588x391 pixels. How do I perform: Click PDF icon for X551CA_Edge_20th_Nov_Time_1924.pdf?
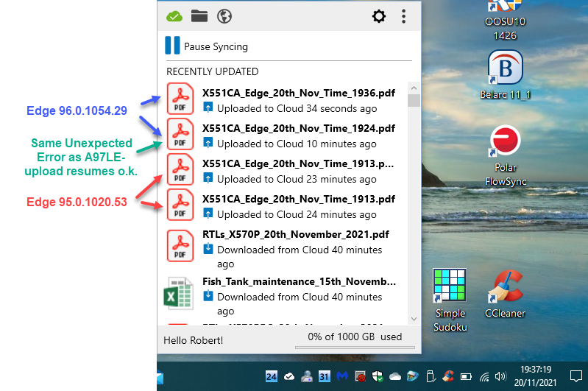pos(180,134)
